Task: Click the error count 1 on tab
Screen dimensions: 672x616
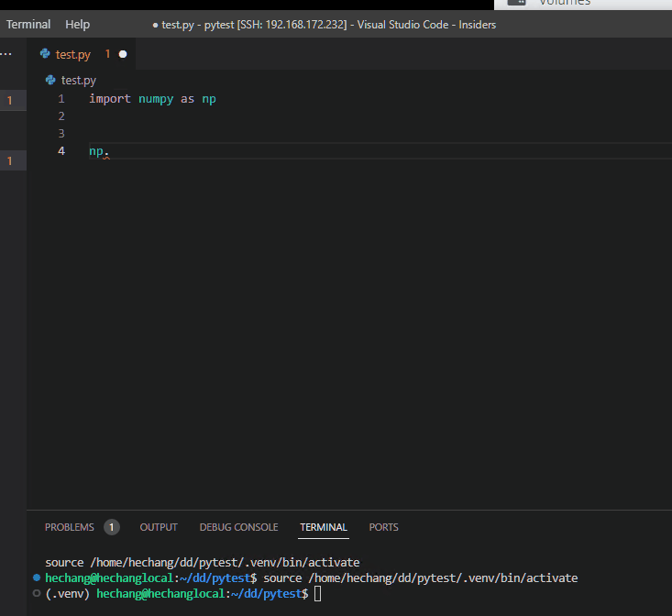Action: pyautogui.click(x=107, y=54)
